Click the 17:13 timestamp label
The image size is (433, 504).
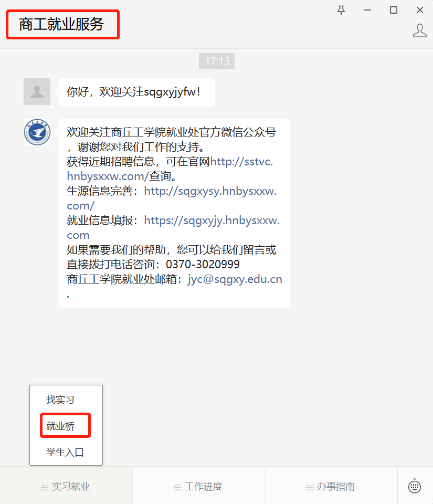tap(217, 61)
